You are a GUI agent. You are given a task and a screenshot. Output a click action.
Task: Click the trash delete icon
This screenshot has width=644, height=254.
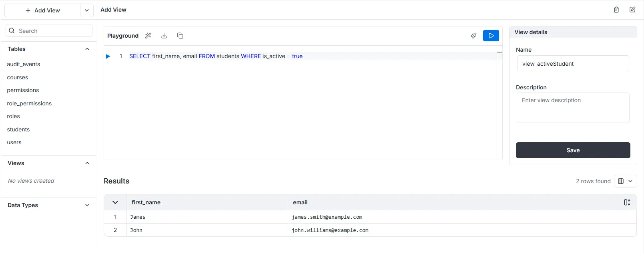coord(616,10)
